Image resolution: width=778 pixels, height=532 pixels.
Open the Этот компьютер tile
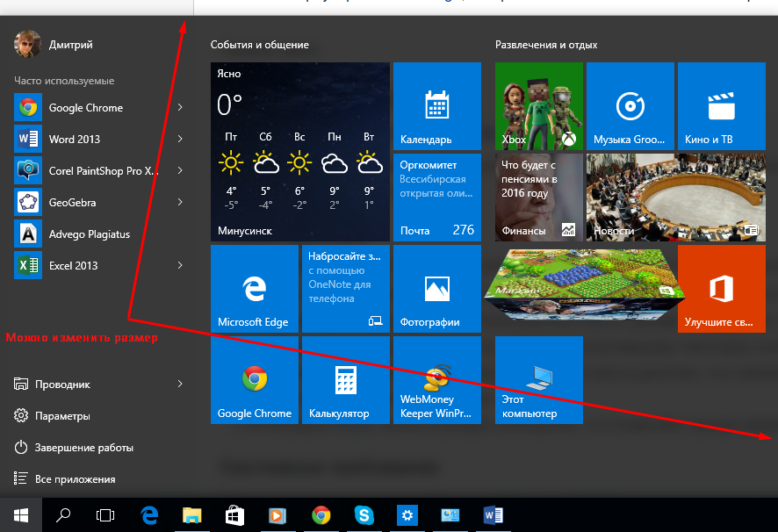(x=539, y=380)
